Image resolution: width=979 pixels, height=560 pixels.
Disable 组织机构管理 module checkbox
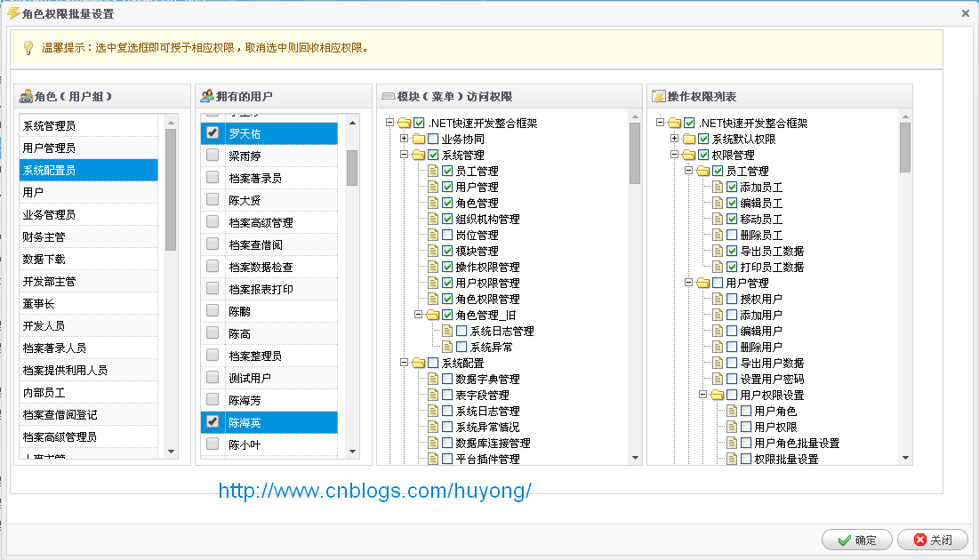point(447,220)
